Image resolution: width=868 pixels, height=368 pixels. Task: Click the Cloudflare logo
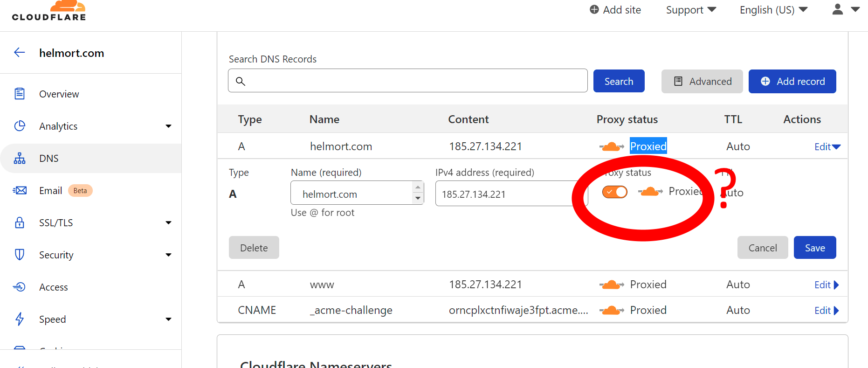click(x=49, y=11)
